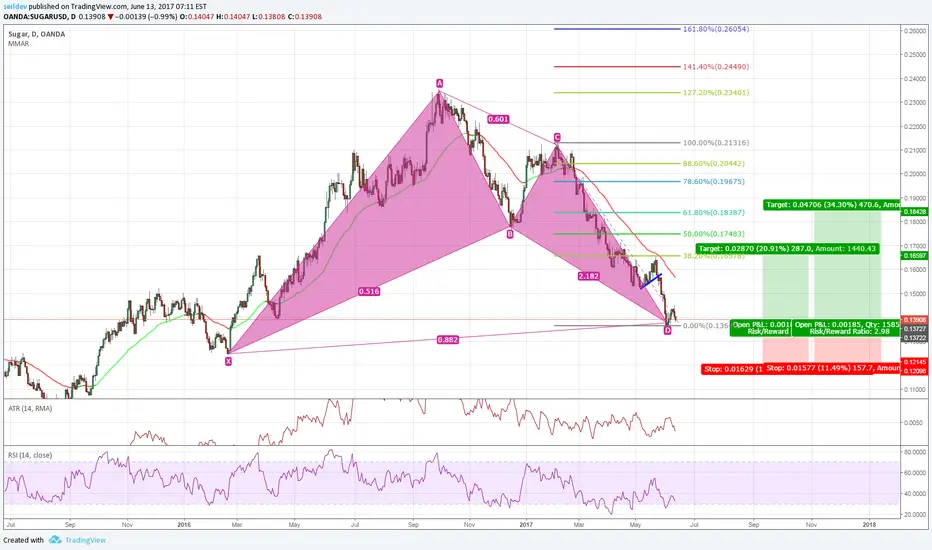
Task: Open the seildev author profile link
Action: [15, 7]
